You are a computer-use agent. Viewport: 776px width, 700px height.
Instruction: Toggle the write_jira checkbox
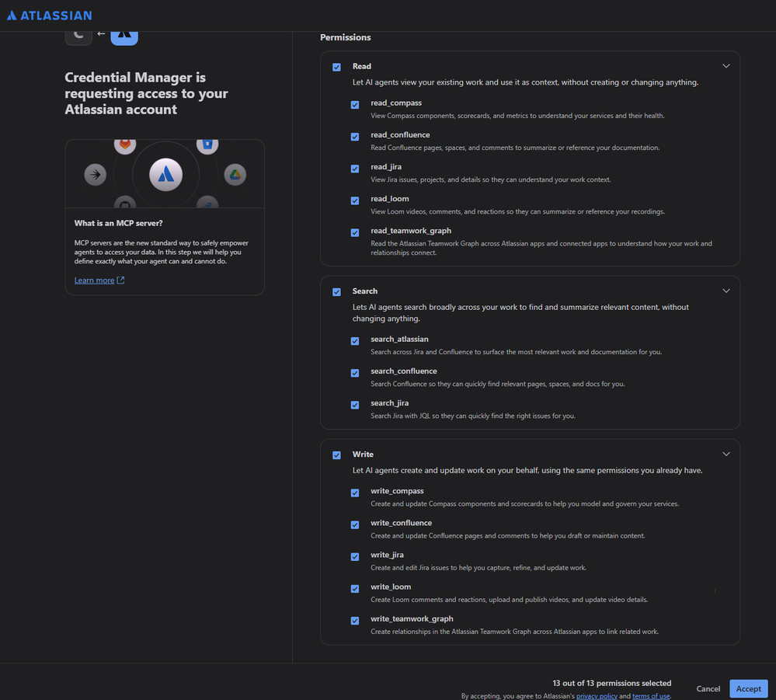(x=355, y=557)
